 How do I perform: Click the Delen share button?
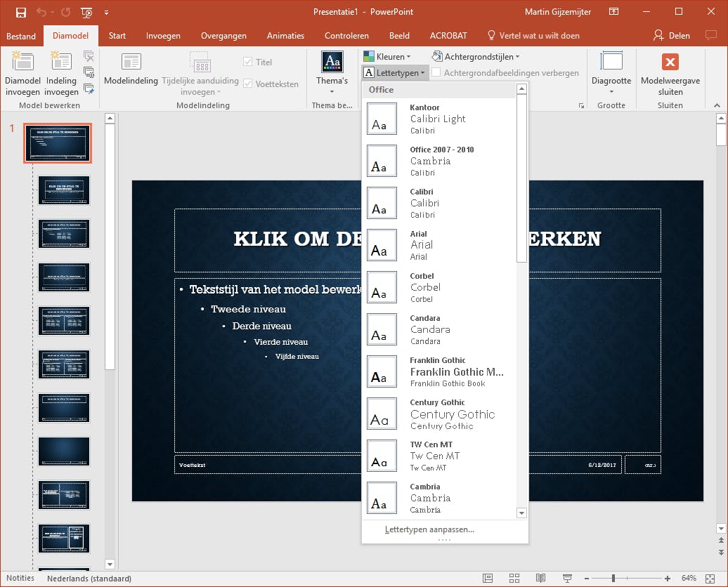point(671,35)
